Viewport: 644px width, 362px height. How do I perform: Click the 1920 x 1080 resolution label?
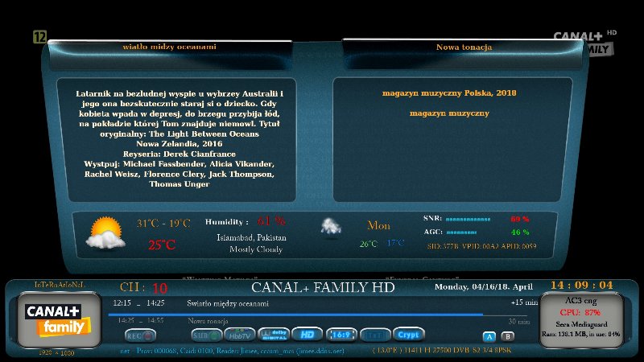[56, 352]
